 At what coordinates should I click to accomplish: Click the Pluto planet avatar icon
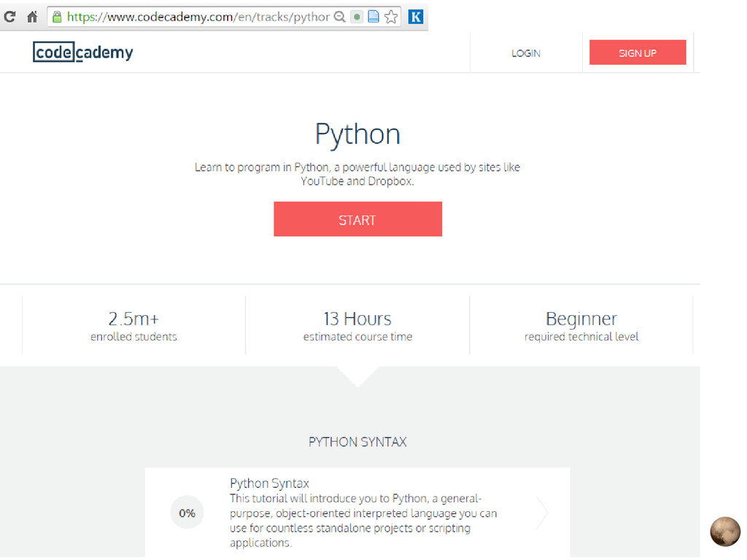coord(724,532)
